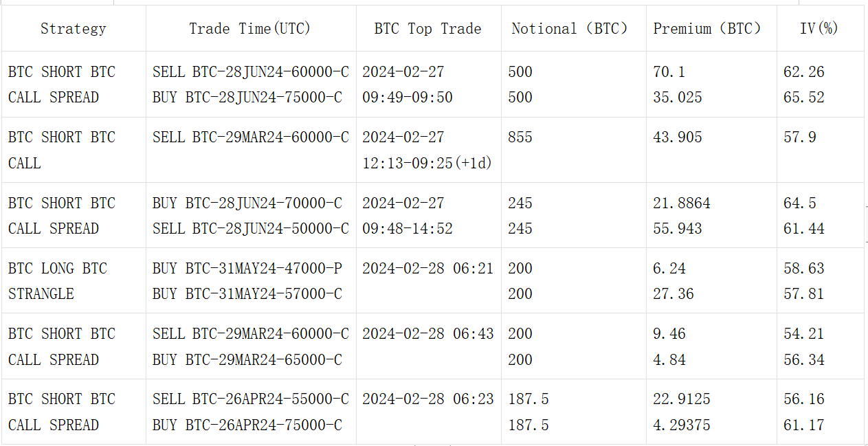Select the BUY BTC-29MAR24-65000-C entry
Viewport: 868px width, 446px height.
point(247,360)
